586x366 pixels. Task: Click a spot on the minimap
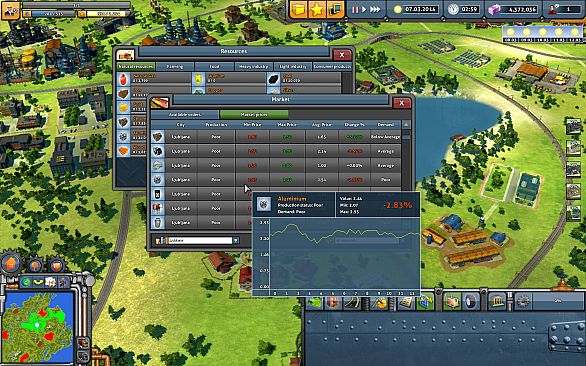38,327
